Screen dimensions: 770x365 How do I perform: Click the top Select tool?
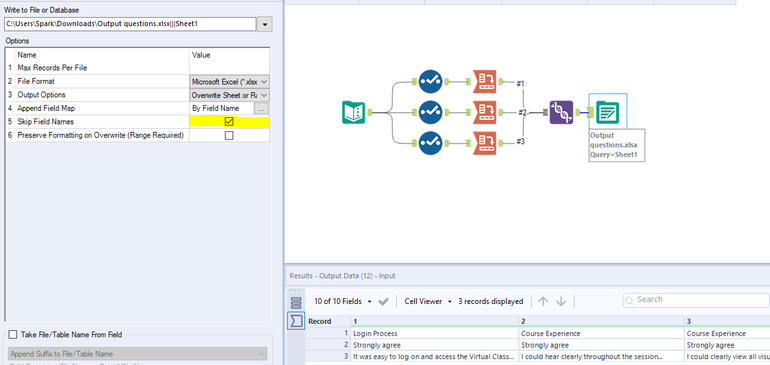(430, 82)
